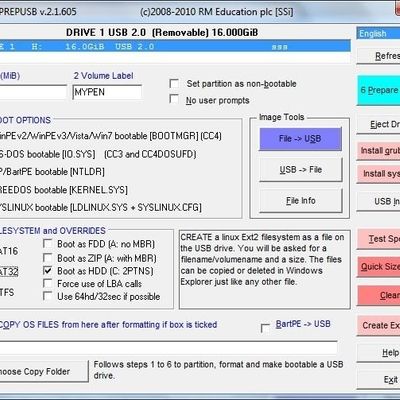Click the Choose Copy Folder button
400x400 pixels.
point(44,371)
